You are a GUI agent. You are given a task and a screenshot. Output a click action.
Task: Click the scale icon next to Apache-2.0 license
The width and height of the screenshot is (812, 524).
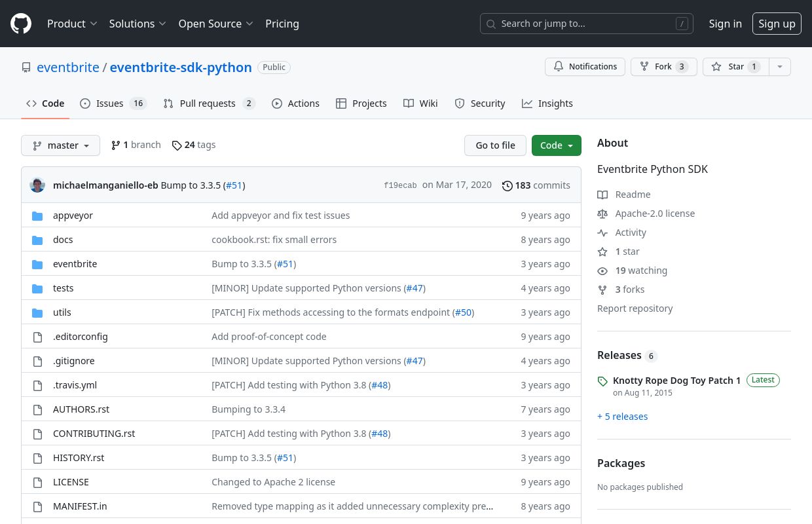point(602,214)
